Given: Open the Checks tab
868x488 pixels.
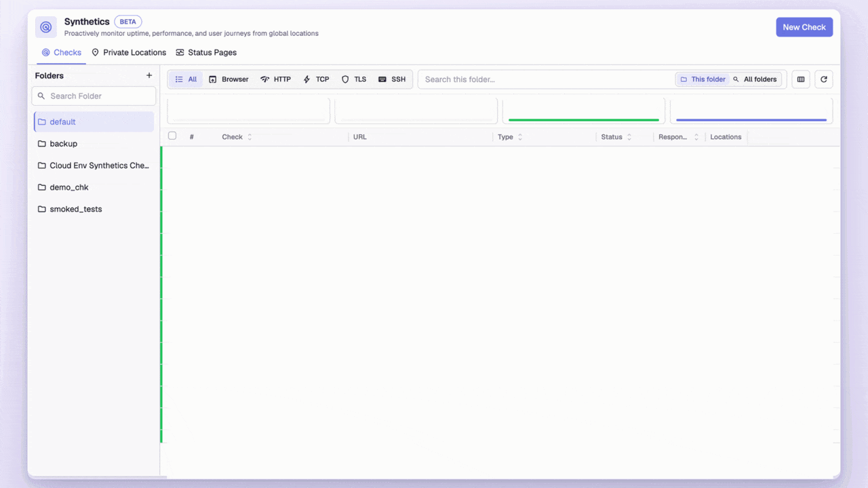Looking at the screenshot, I should (61, 52).
